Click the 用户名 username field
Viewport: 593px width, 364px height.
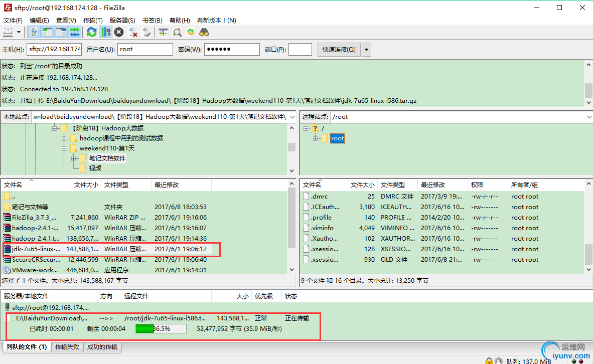pyautogui.click(x=145, y=49)
